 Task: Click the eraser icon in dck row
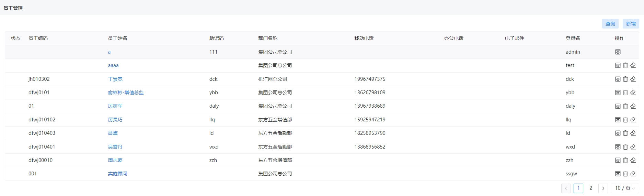633,79
